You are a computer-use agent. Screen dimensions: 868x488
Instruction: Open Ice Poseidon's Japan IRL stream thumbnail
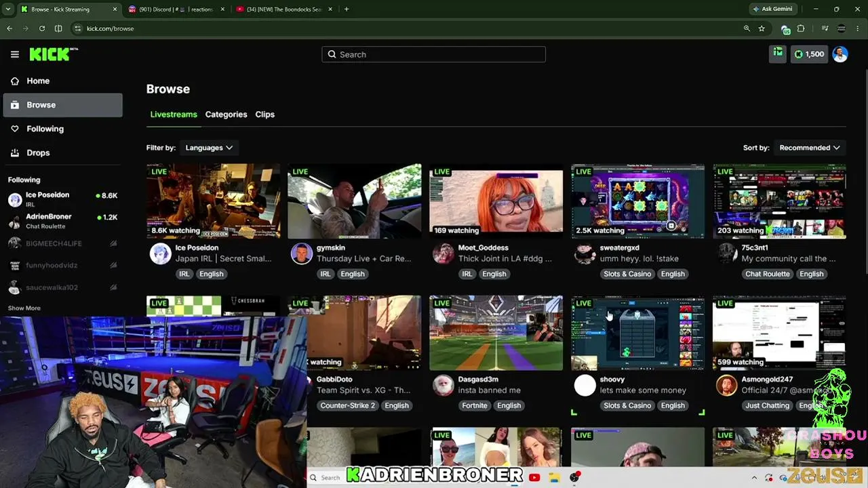213,201
